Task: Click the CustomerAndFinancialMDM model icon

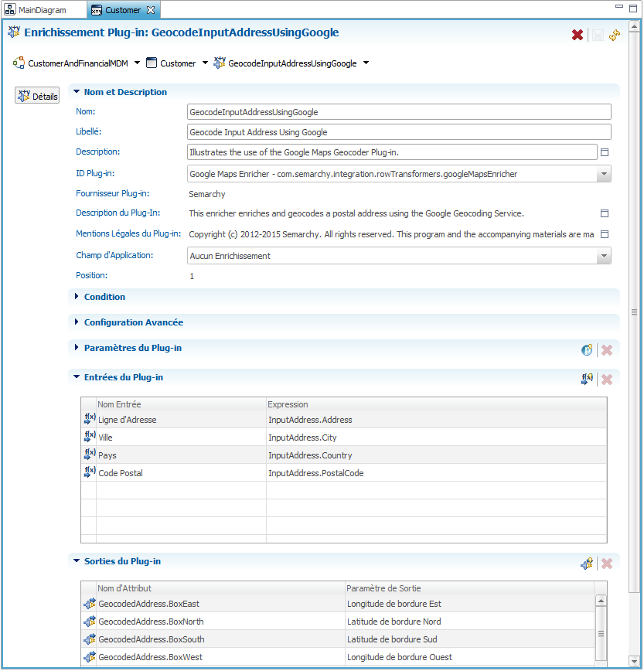Action: [19, 63]
